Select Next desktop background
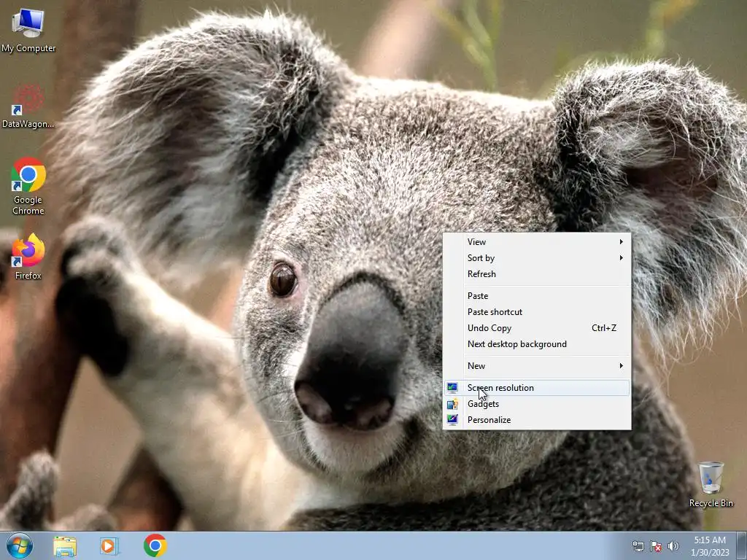Screen dimensions: 747x560 click(536, 344)
